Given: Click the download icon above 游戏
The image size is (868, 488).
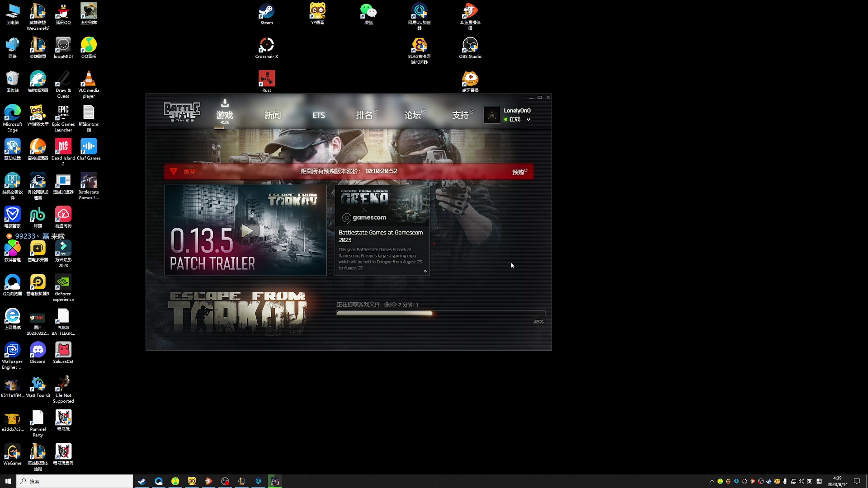Looking at the screenshot, I should 225,103.
